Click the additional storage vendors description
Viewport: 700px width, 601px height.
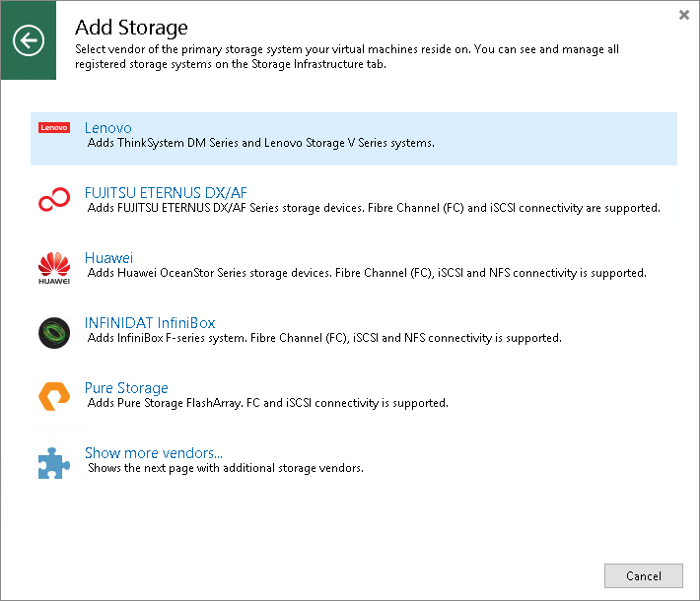click(x=226, y=468)
